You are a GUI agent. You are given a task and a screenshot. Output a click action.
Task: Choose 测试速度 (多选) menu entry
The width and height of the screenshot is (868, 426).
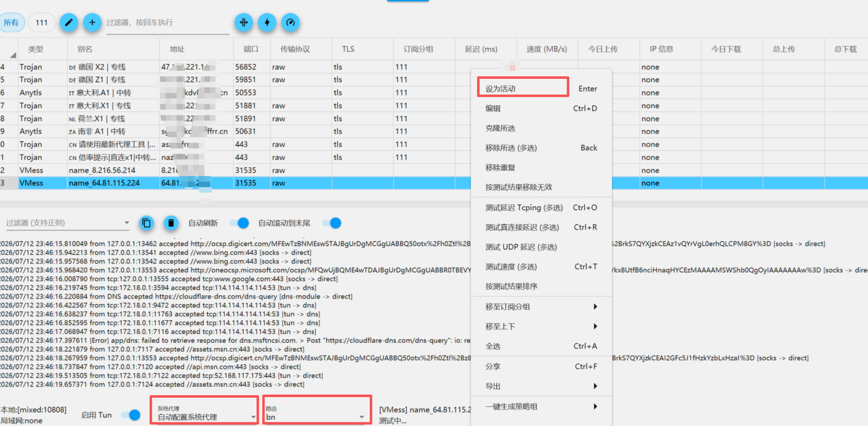pyautogui.click(x=541, y=267)
